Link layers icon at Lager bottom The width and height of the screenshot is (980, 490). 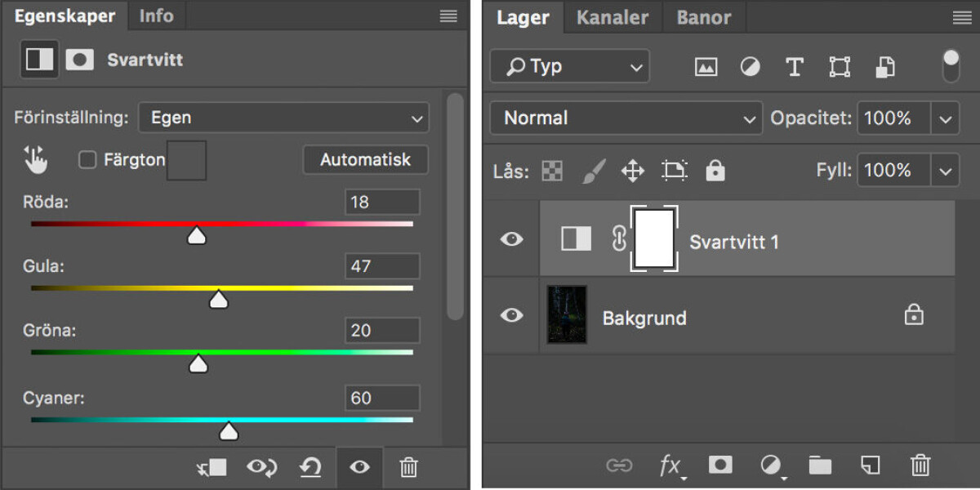point(619,465)
